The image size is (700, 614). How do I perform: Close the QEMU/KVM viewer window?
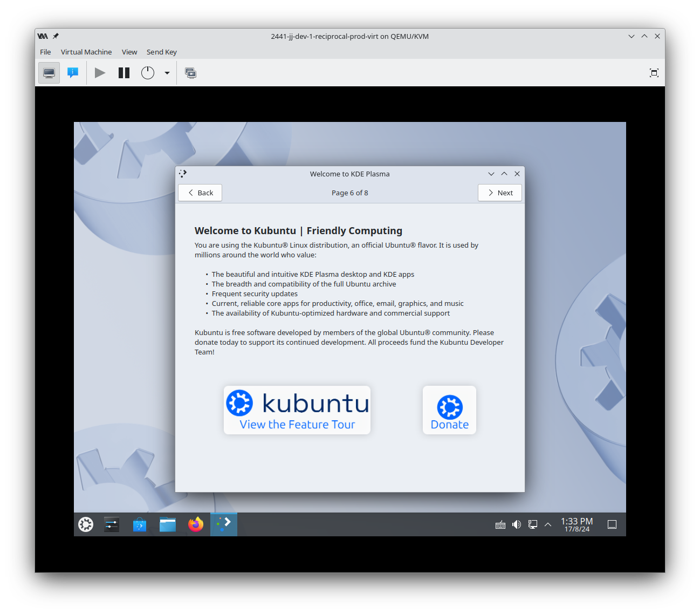657,36
